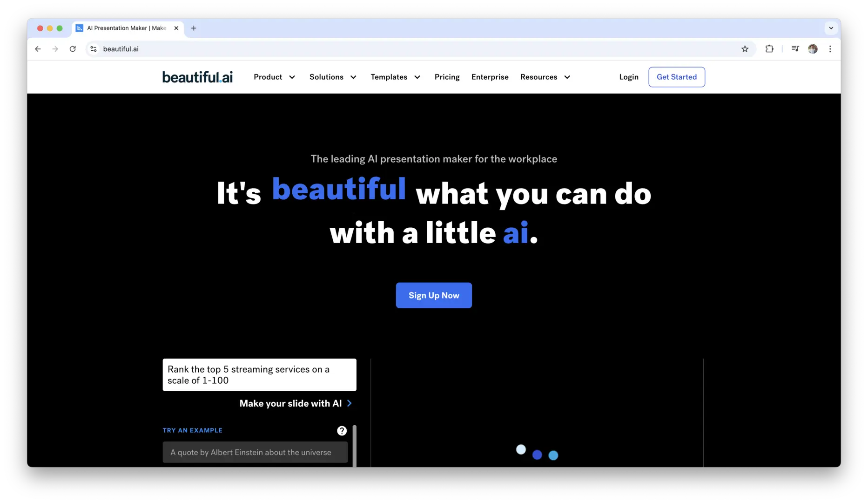Open the Templates nav item

[389, 77]
